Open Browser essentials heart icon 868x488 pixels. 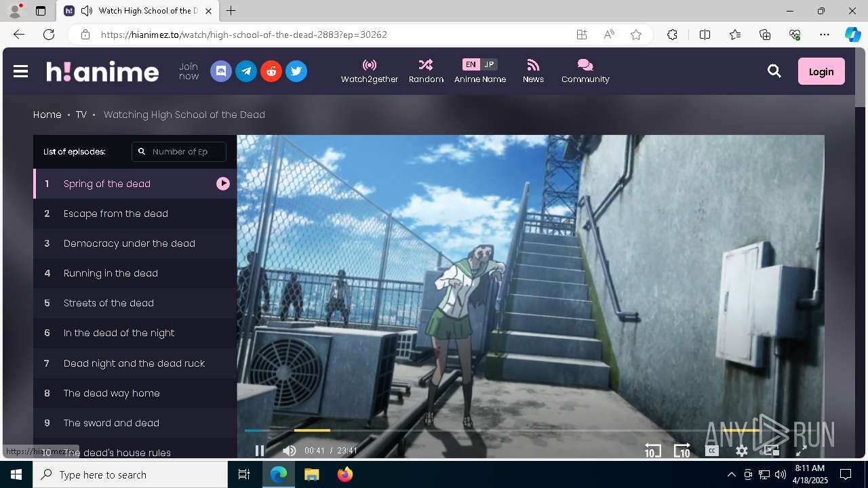(x=795, y=35)
